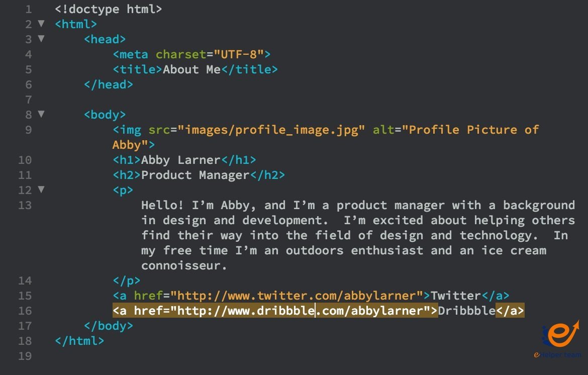Viewport: 588px width, 375px height.
Task: Click the Dribbble link text on line 16
Action: [x=466, y=311]
